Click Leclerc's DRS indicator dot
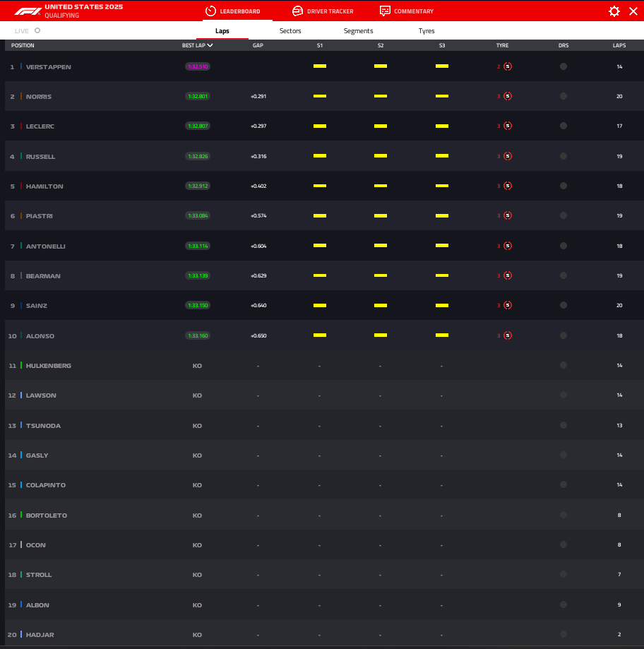644x649 pixels. pos(563,126)
